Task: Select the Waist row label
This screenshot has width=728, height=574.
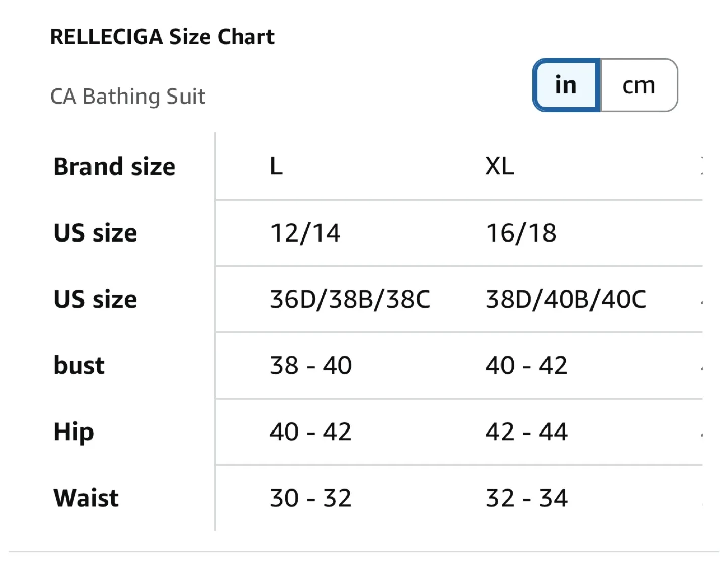Action: point(85,498)
